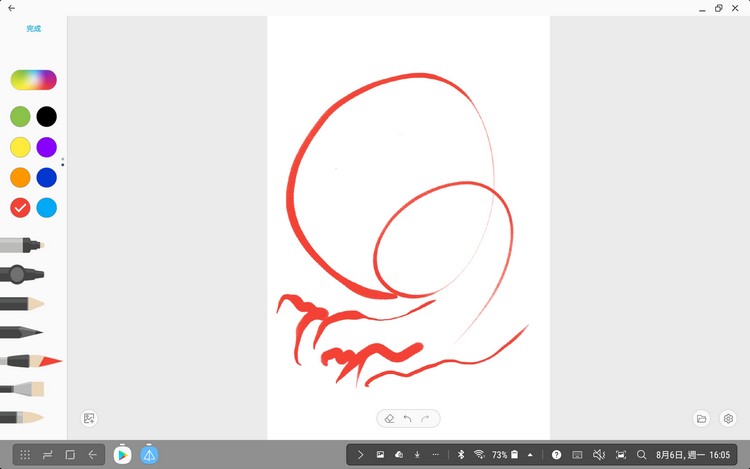Screen dimensions: 750x469
Task: Open the rainbow custom color picker
Action: [x=33, y=80]
